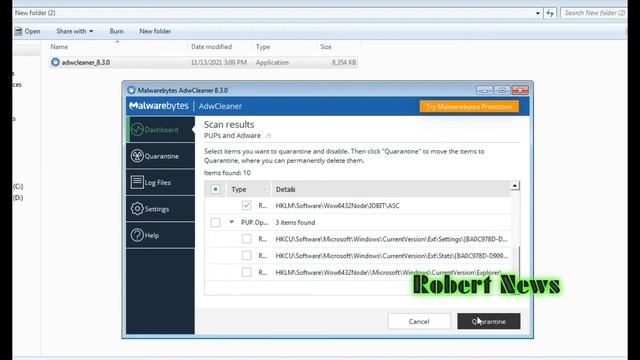640x360 pixels.
Task: Click AdwCleaner logo in window title bar
Action: pyautogui.click(x=131, y=90)
